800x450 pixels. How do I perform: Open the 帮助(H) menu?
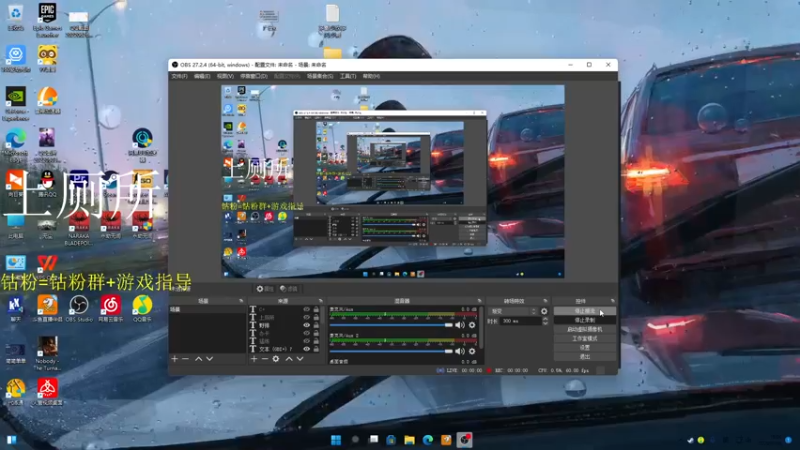pyautogui.click(x=371, y=76)
